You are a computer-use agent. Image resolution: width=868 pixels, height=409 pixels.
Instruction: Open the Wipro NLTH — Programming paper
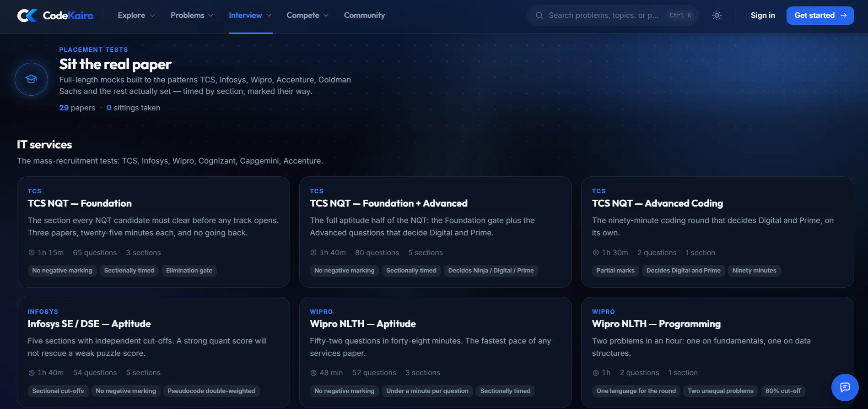(x=717, y=352)
